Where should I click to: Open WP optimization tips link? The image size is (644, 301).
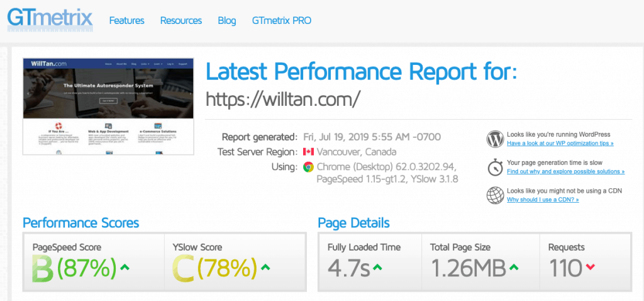[560, 144]
